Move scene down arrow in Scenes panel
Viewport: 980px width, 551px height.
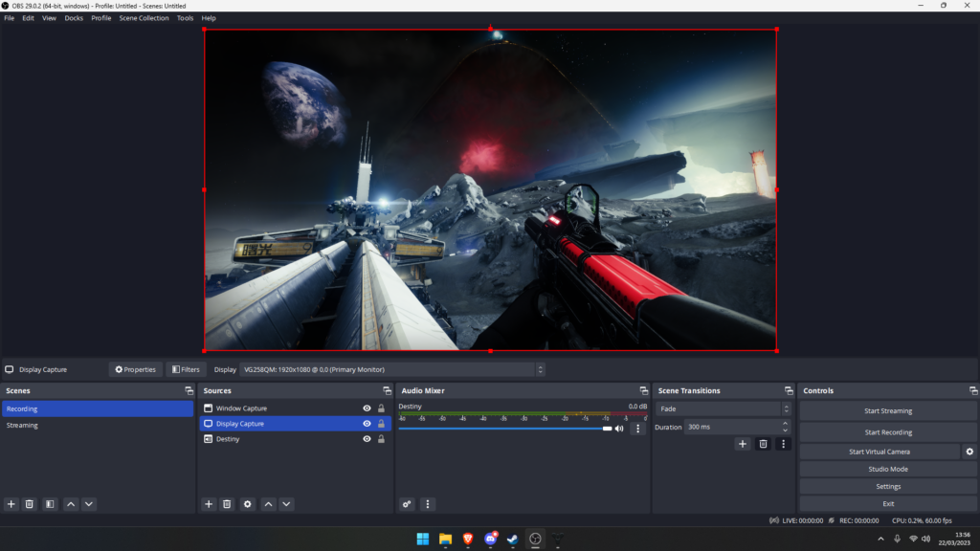click(89, 504)
